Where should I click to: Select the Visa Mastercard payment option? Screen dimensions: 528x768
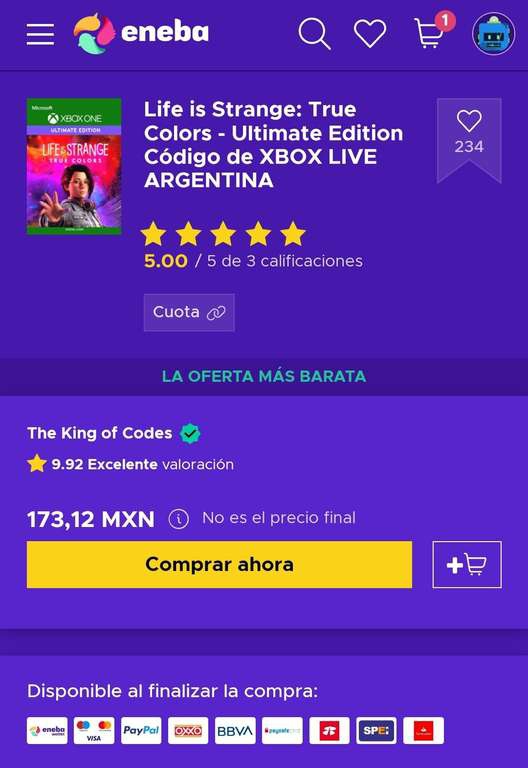(94, 730)
